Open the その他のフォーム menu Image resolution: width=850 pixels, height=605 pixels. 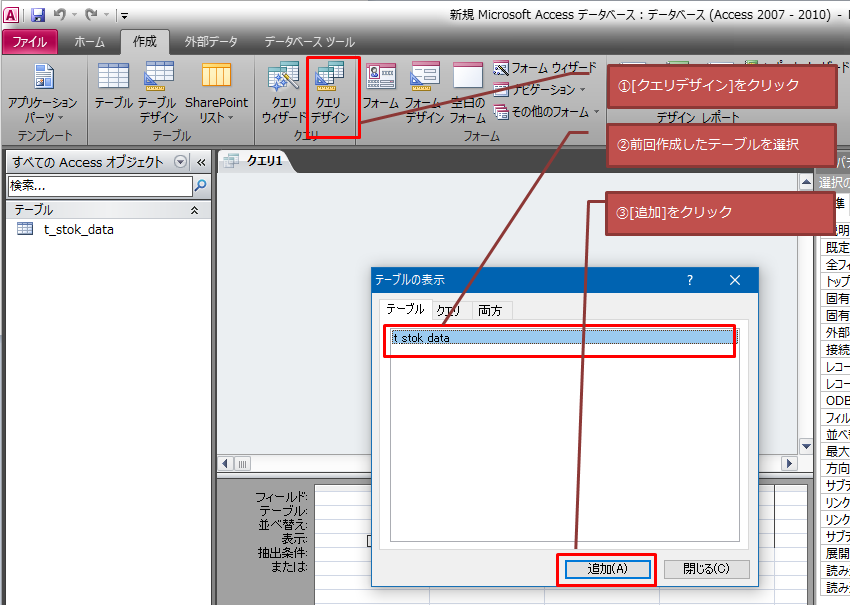tap(546, 112)
